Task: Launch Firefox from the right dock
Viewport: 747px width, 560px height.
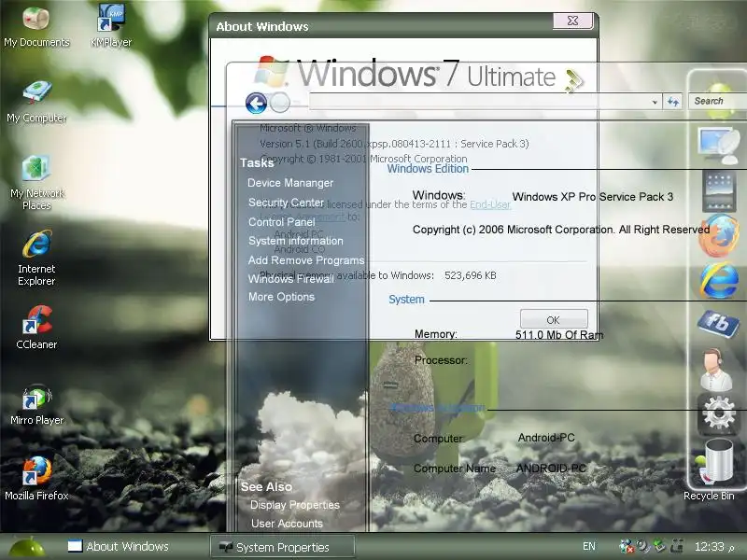Action: [719, 236]
